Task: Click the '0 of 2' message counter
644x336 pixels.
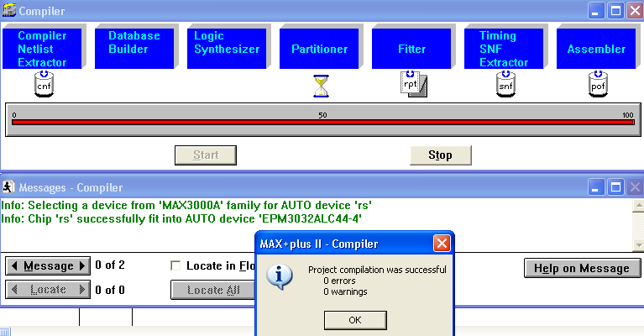Action: 110,265
